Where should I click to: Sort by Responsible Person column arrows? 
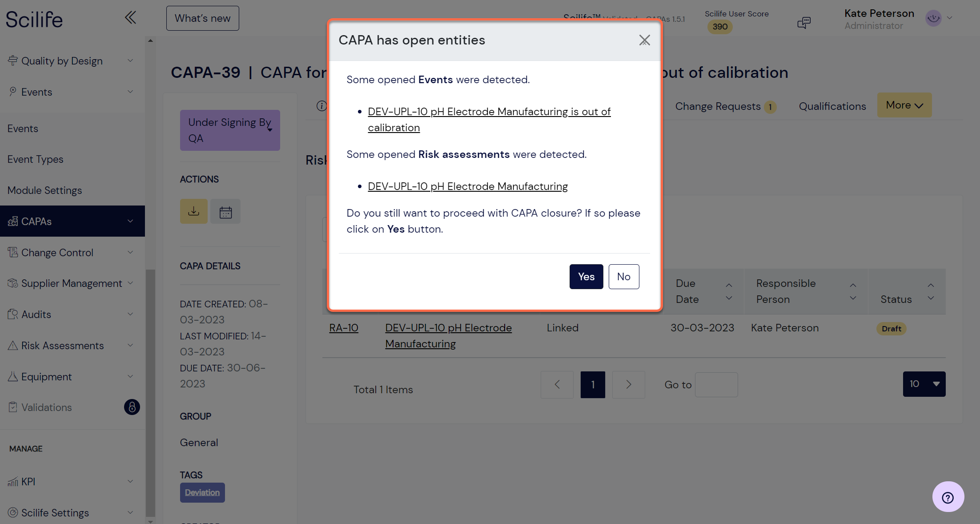[x=853, y=291]
